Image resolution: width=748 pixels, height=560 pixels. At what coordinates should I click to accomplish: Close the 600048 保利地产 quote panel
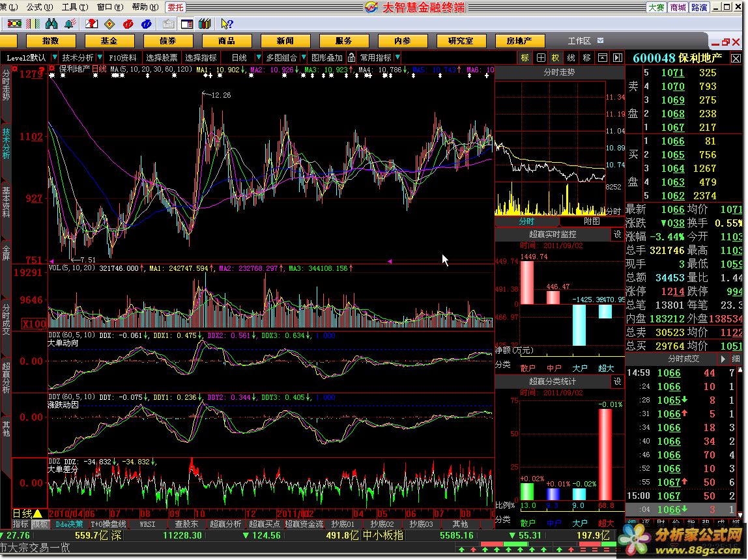tap(736, 58)
